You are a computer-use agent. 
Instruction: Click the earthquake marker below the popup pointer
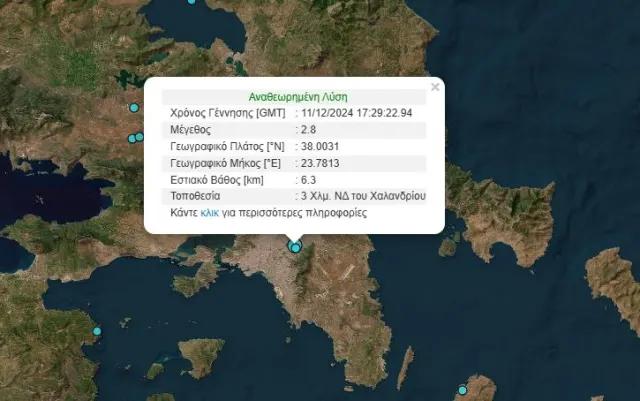[295, 246]
